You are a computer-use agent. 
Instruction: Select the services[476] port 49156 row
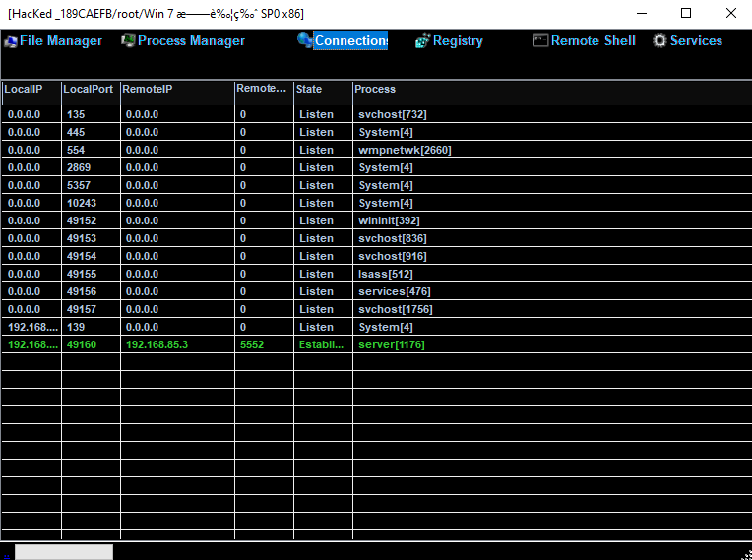tap(394, 291)
